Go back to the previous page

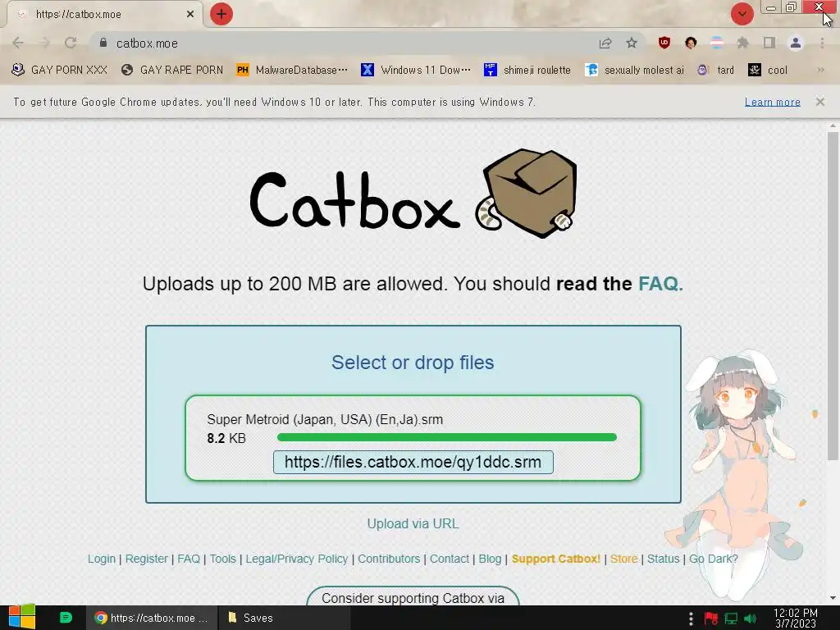[18, 43]
